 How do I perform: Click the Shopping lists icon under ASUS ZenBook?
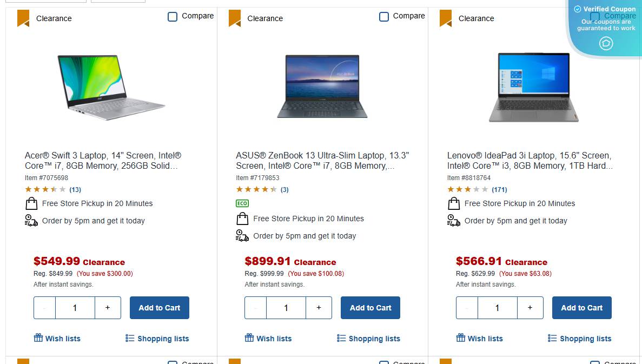tap(341, 338)
